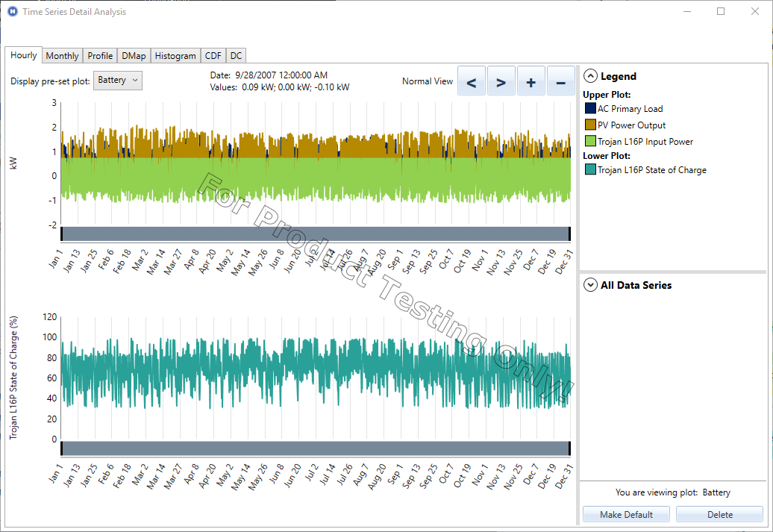Open the Display pre-set plot dropdown
Viewport: 773px width, 532px height.
tap(117, 81)
